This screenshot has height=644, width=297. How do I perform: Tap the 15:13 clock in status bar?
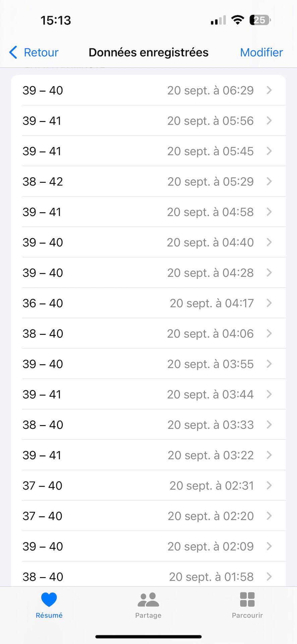click(56, 20)
